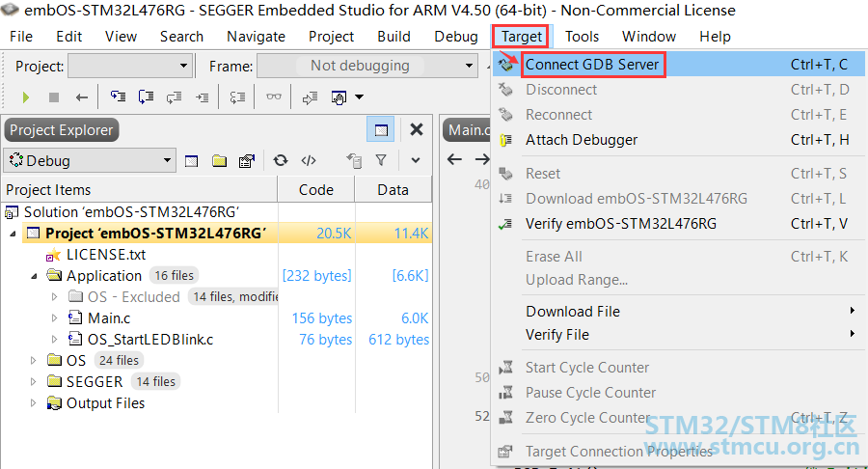
Task: Click the funnel filter icon
Action: [x=381, y=160]
